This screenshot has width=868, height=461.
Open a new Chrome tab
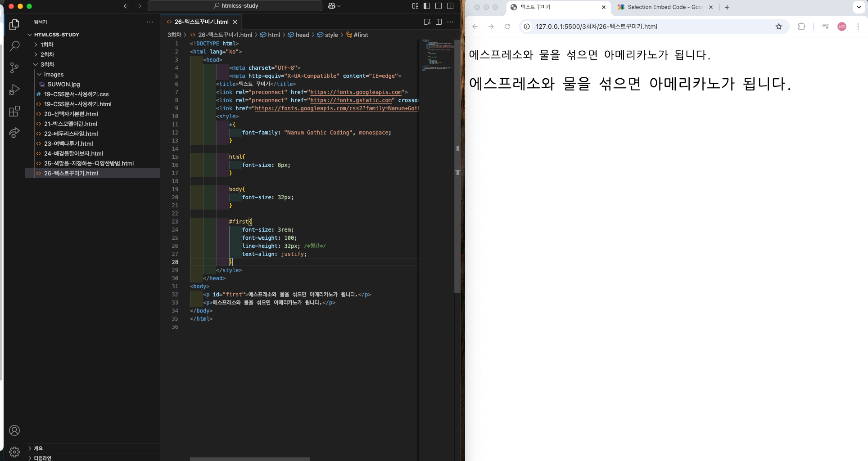click(x=727, y=7)
